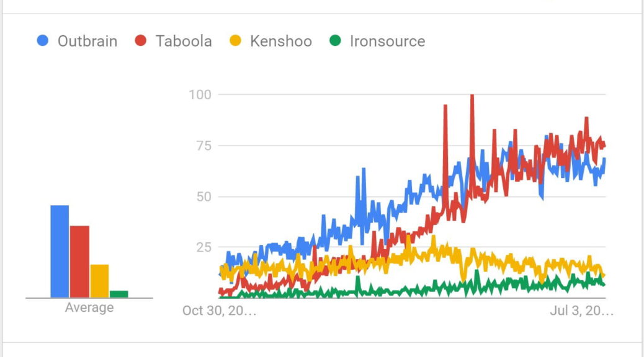This screenshot has width=644, height=357.
Task: Click the Oct 30 start date label
Action: 219,311
